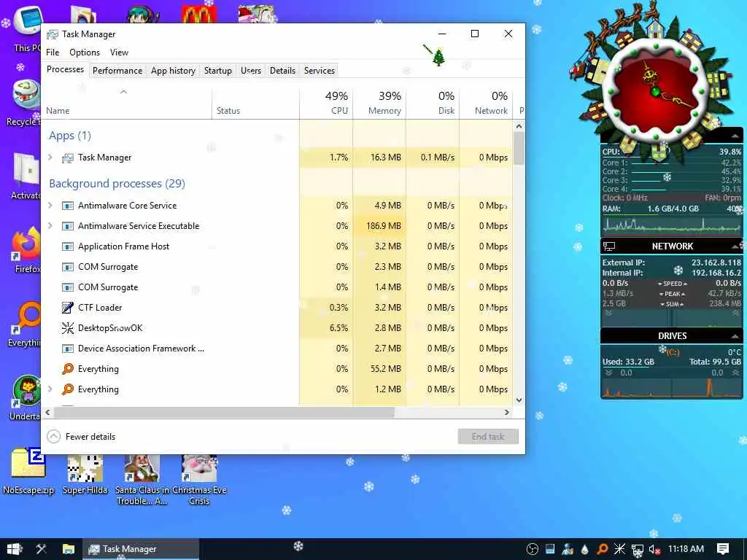The image size is (747, 560).
Task: Click the water drop tray icon
Action: coord(585,549)
